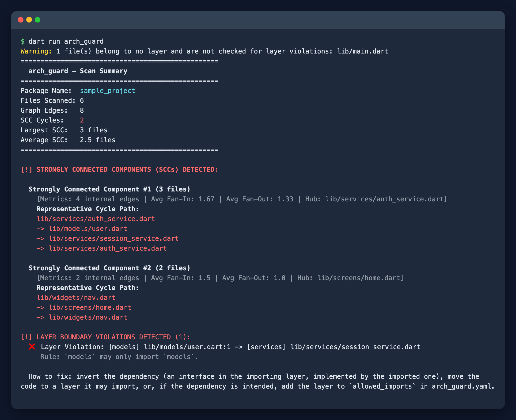Screen dimensions: 516x420
Task: Click the 'Average SCC: 2.5 files' line
Action: [x=68, y=140]
